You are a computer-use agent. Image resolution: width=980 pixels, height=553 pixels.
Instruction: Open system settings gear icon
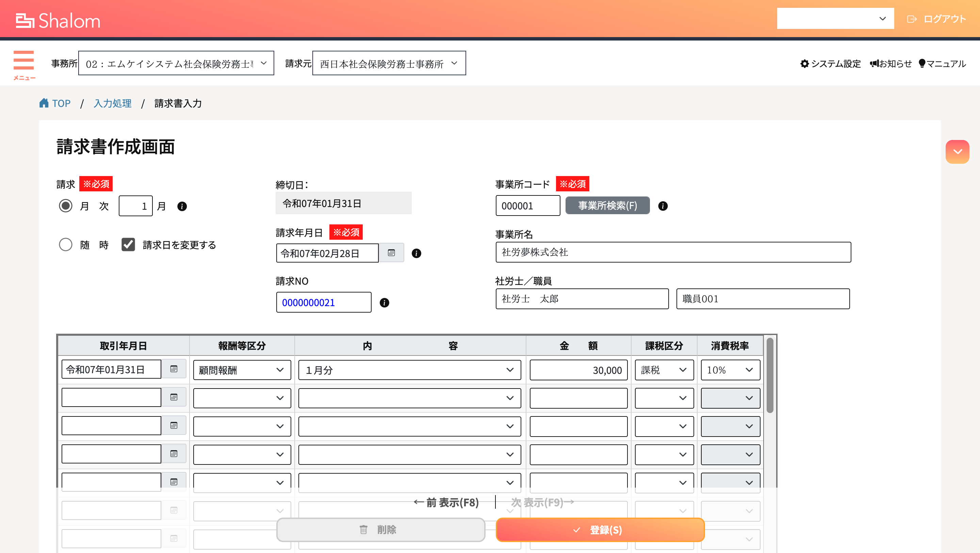tap(804, 64)
